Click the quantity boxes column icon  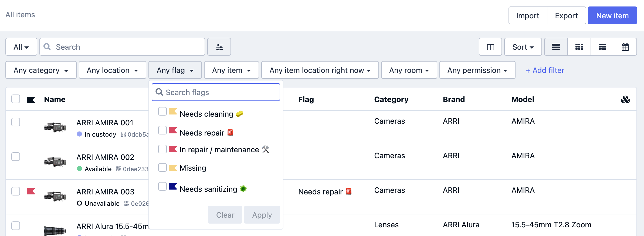625,100
